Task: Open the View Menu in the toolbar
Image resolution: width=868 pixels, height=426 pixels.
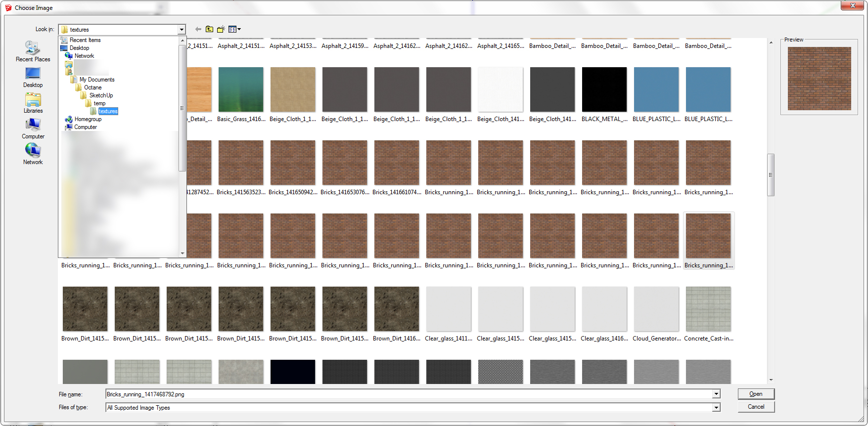Action: click(235, 29)
